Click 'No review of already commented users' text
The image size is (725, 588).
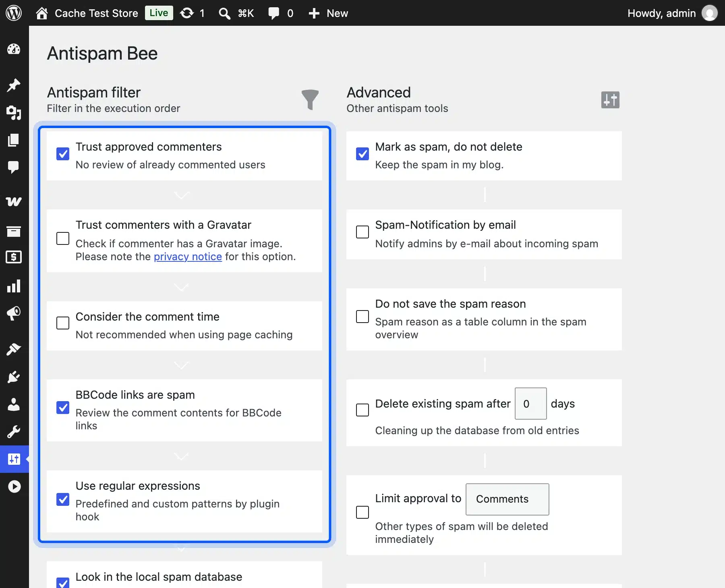pyautogui.click(x=170, y=165)
